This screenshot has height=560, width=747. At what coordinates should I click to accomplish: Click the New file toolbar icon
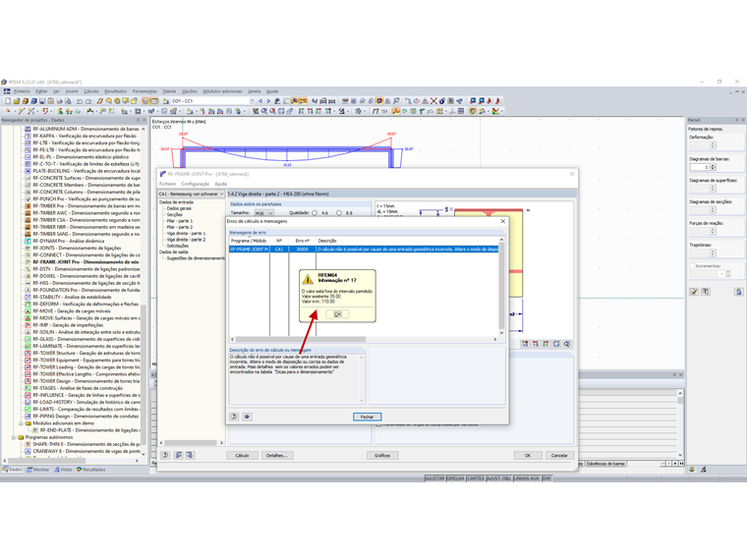pos(8,101)
